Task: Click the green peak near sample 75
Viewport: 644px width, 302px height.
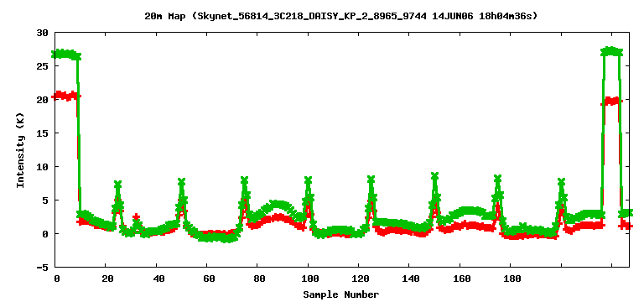Action: tap(244, 180)
